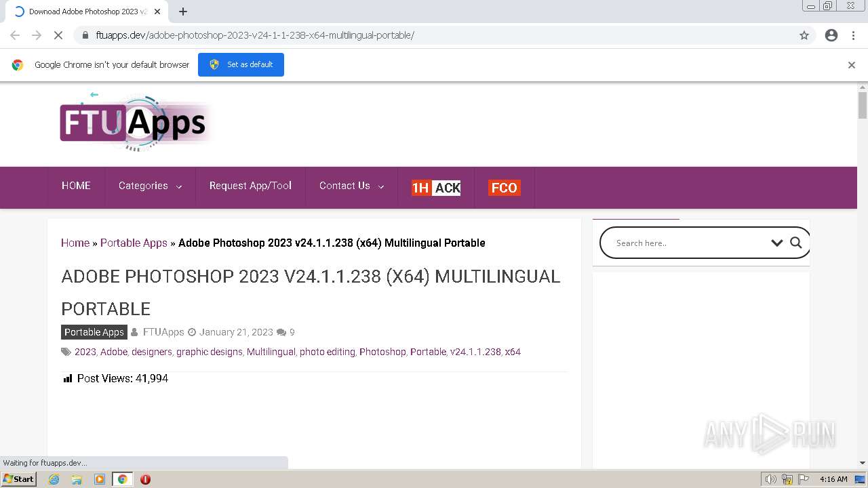Click the volume tray icon

771,479
